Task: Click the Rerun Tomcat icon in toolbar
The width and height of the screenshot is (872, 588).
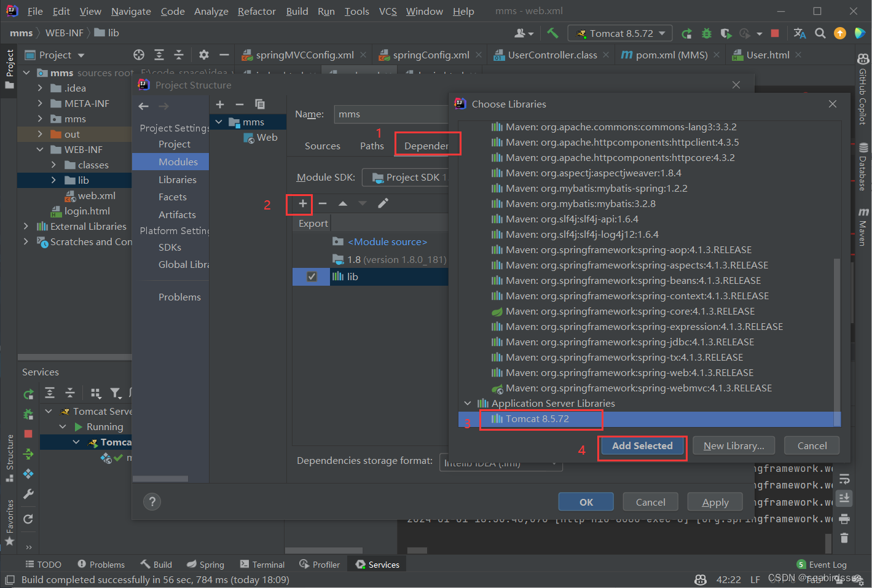Action: coord(687,33)
